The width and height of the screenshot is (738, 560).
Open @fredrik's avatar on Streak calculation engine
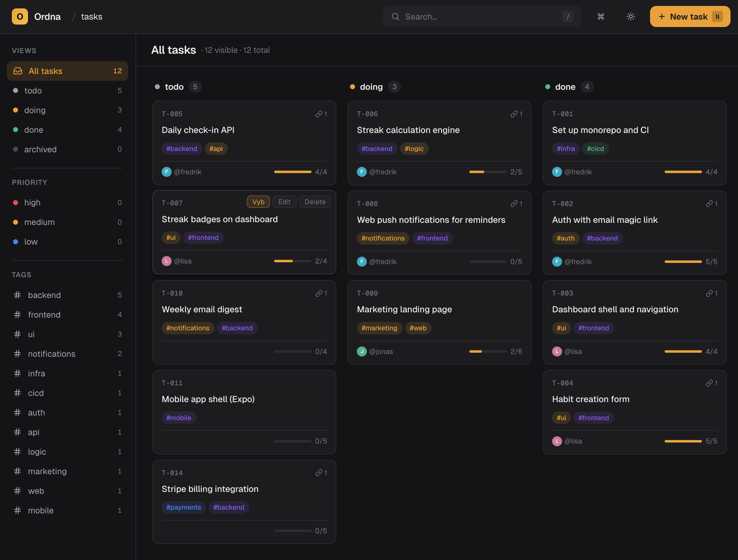tap(362, 172)
